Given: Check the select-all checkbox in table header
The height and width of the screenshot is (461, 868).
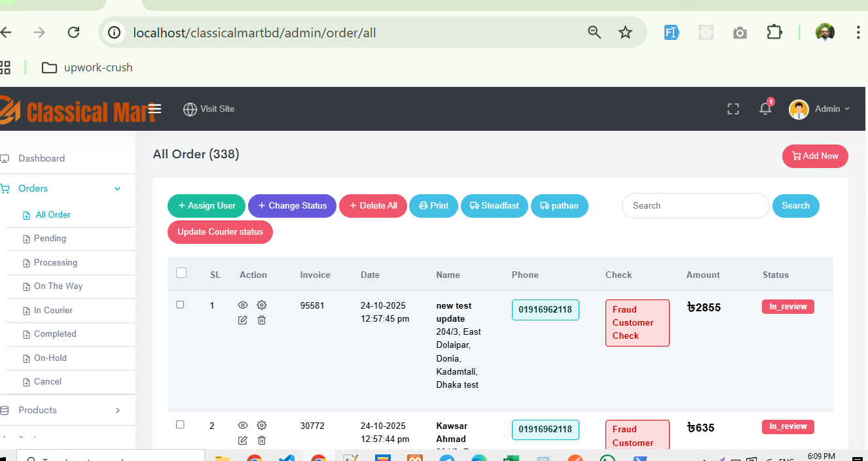Looking at the screenshot, I should (x=181, y=273).
